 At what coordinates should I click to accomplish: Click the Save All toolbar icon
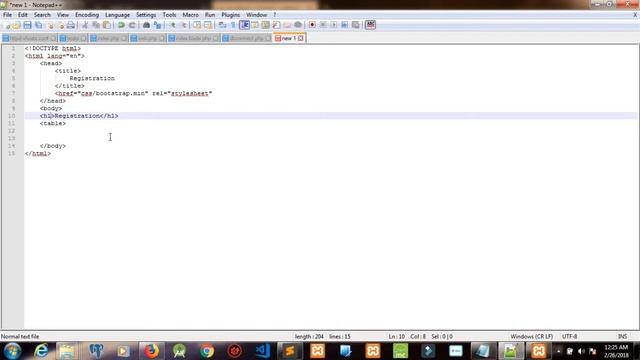(x=38, y=25)
